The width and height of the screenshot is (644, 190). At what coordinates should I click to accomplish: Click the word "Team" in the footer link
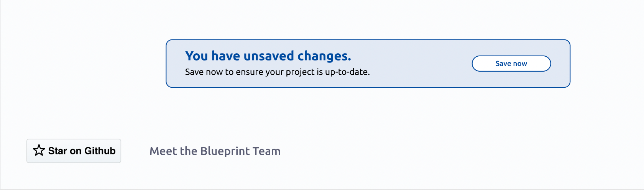[x=266, y=151]
